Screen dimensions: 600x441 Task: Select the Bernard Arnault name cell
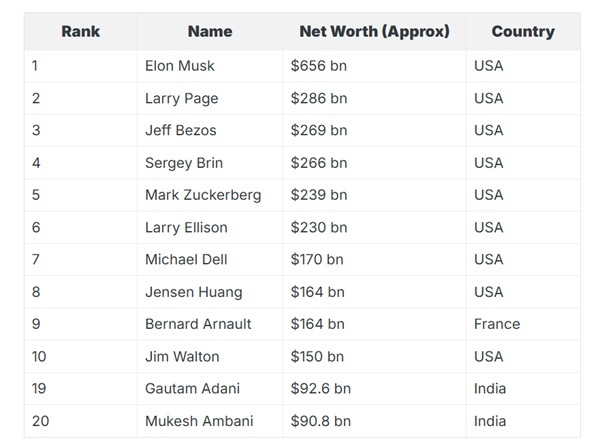pyautogui.click(x=198, y=324)
